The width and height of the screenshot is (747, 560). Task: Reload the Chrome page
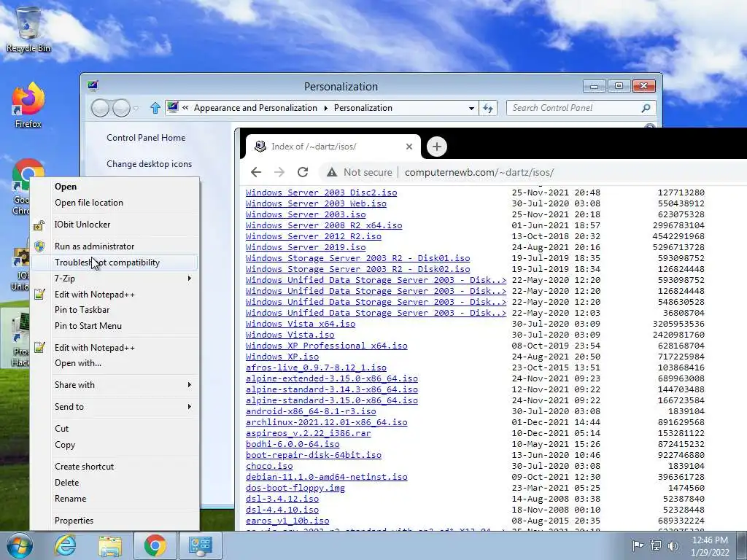pyautogui.click(x=303, y=172)
